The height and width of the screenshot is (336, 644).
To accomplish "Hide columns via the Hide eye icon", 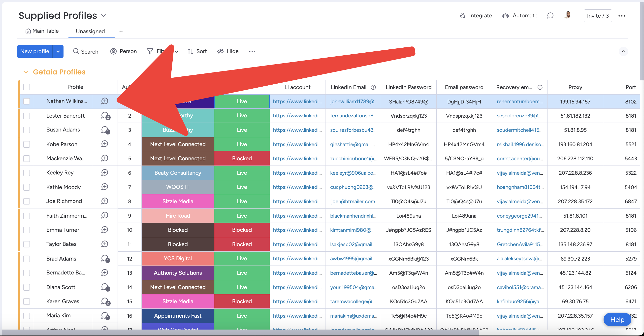I will pyautogui.click(x=220, y=51).
